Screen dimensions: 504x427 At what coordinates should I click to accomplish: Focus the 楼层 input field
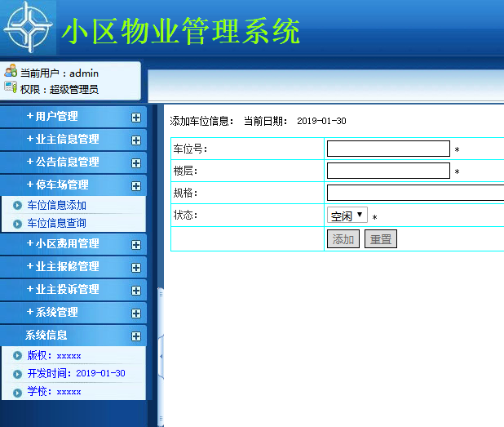point(388,171)
